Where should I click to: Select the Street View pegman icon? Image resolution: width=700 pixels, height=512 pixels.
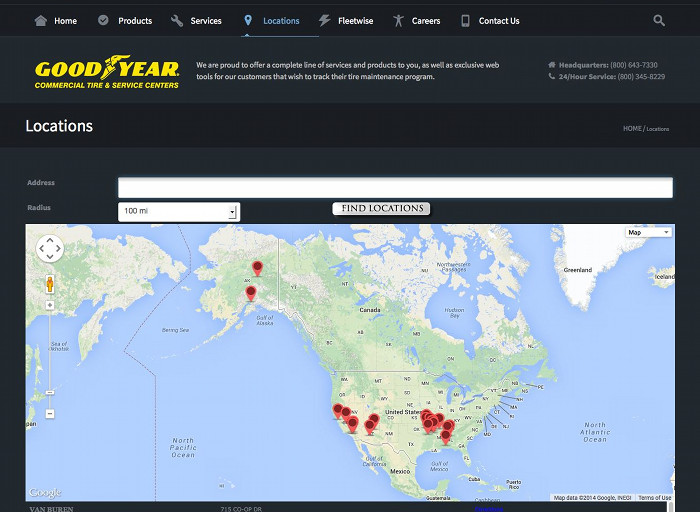(x=50, y=284)
